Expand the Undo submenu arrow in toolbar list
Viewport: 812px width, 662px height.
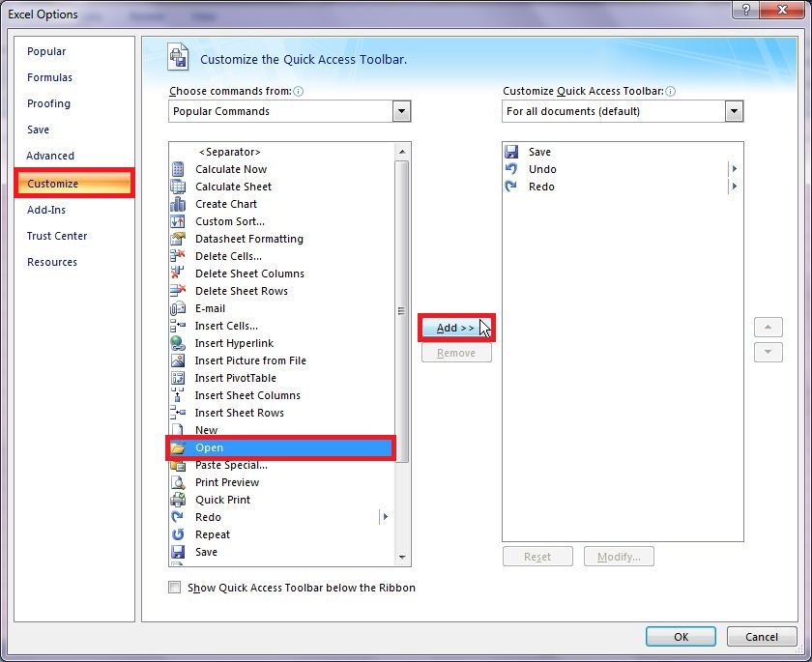(x=735, y=169)
